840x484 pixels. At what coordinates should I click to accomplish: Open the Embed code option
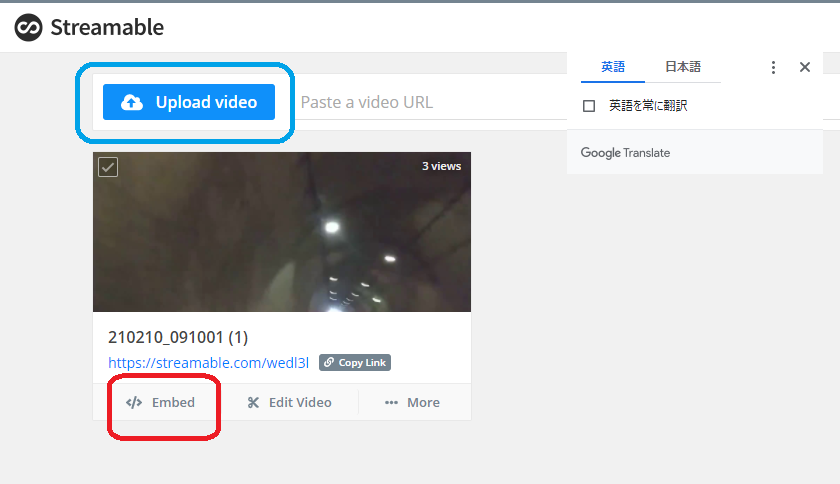pos(160,403)
